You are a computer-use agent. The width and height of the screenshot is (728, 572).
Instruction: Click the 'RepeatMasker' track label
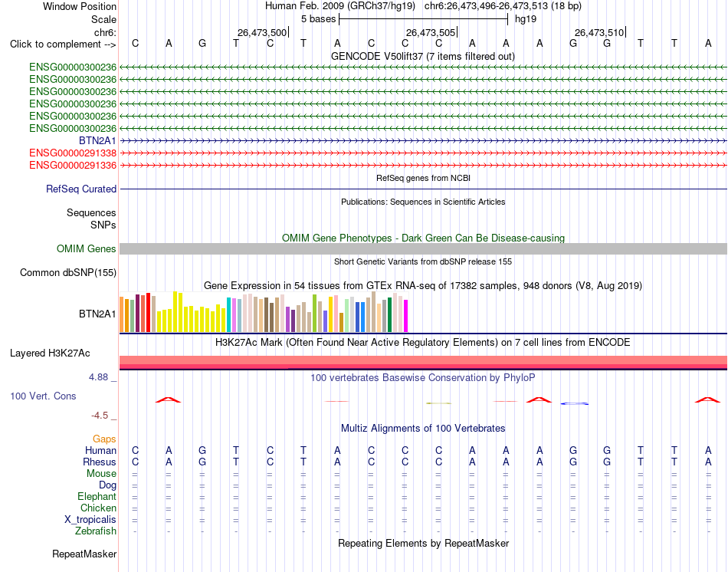pos(84,554)
